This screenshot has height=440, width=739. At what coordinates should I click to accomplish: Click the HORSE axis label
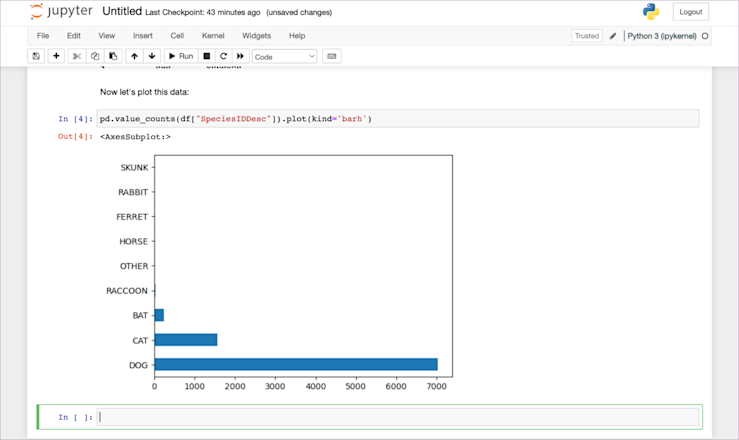coord(133,241)
